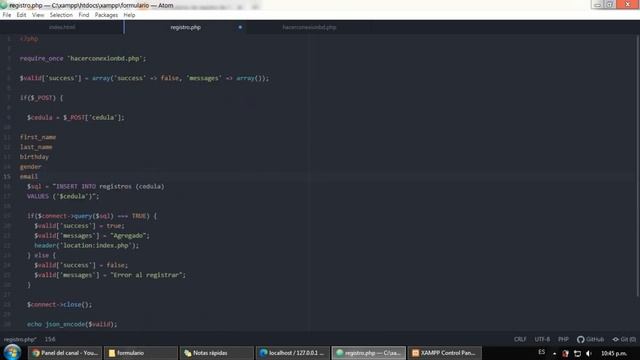Show hidden tray icons arrow
640x360 pixels.
coord(554,353)
